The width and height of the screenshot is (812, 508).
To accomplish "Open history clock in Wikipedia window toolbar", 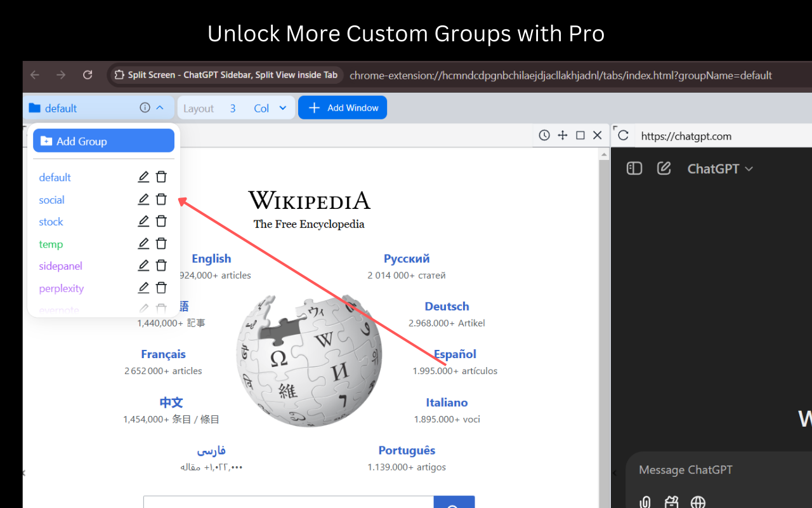I will 544,135.
